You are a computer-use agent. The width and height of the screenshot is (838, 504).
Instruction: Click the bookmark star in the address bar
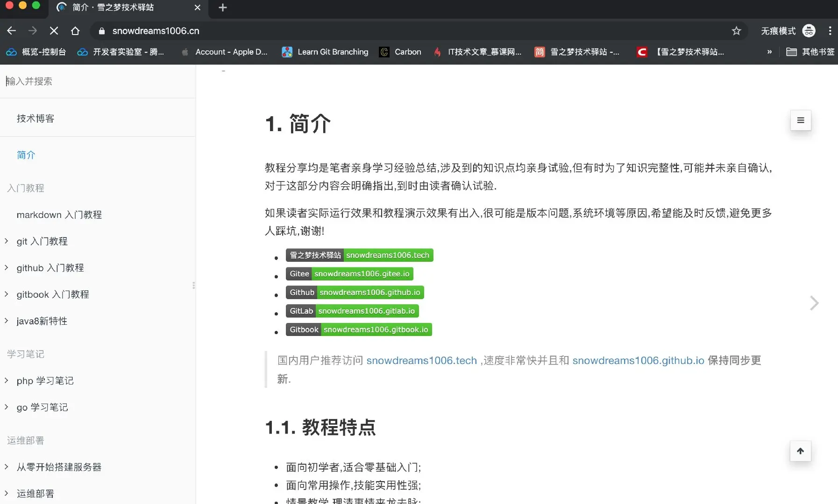pyautogui.click(x=736, y=31)
